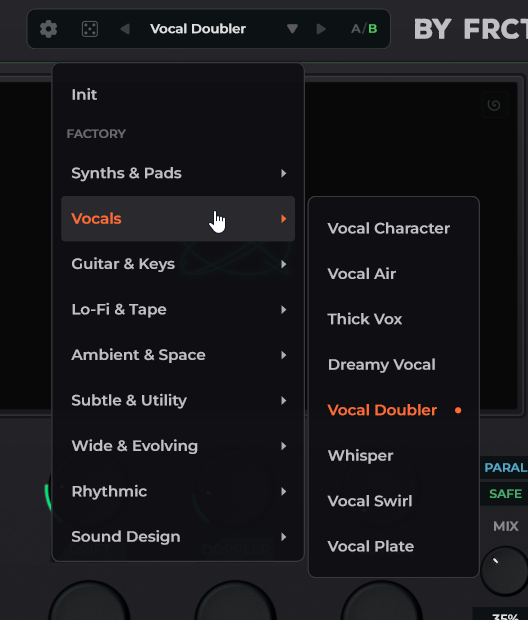Click the Wide & Evolving submenu arrow
Screen dimensions: 528x620
[283, 446]
